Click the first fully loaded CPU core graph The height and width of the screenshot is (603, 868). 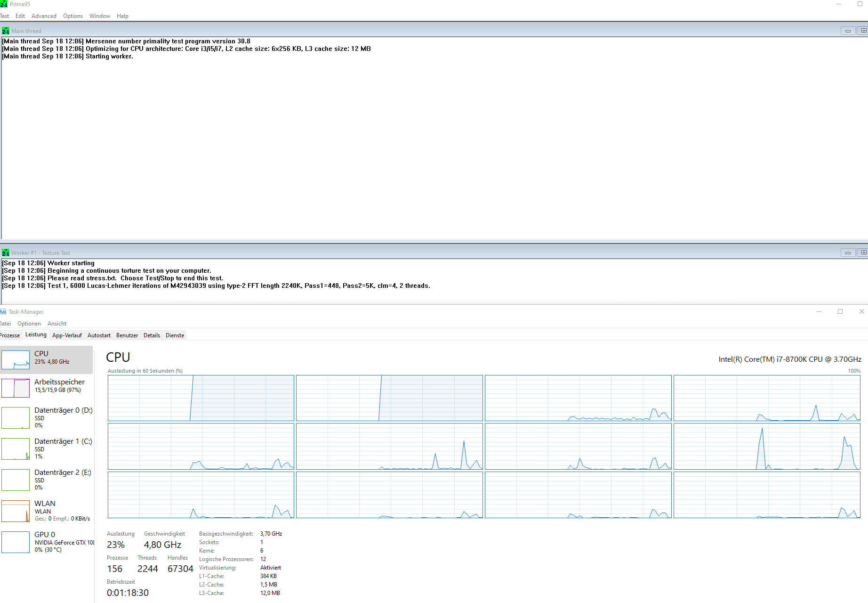201,398
